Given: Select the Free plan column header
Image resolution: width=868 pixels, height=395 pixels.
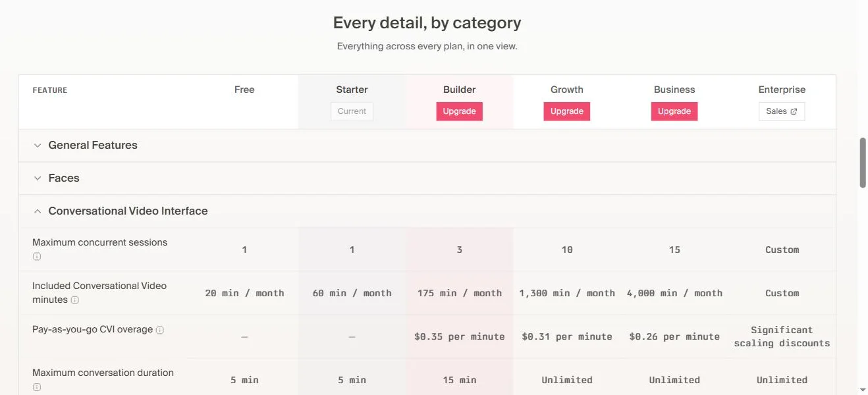Looking at the screenshot, I should pos(244,90).
